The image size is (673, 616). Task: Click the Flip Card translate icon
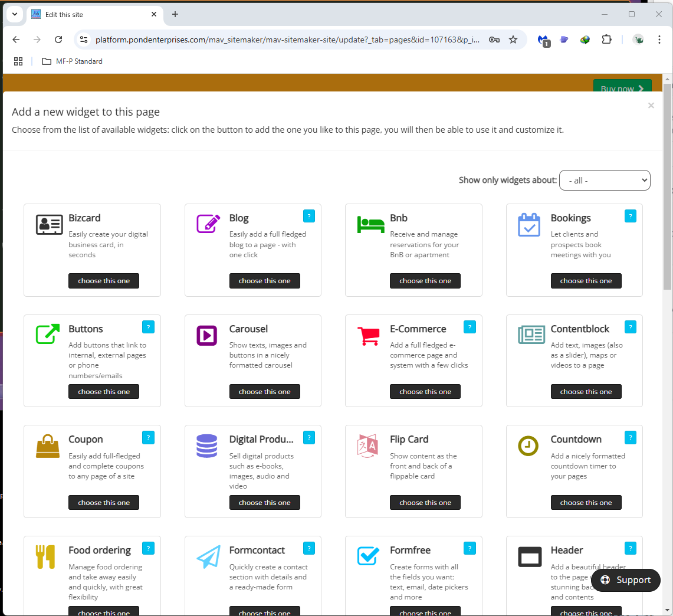367,446
